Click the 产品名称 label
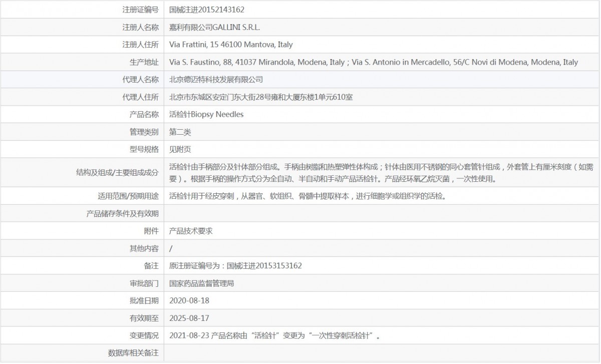601x364 pixels. [144, 114]
